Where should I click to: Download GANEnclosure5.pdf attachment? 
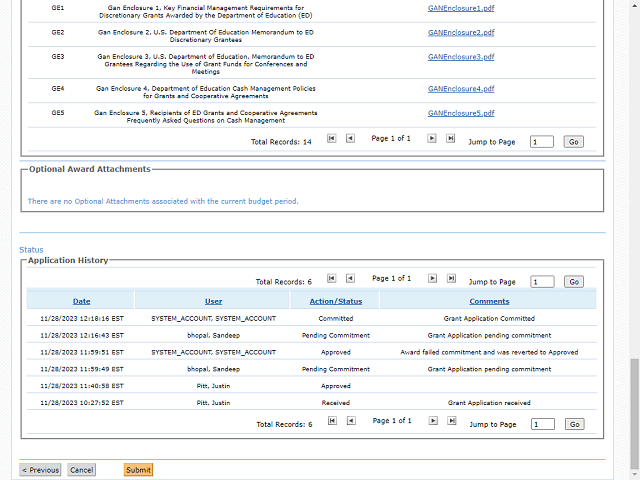click(461, 113)
